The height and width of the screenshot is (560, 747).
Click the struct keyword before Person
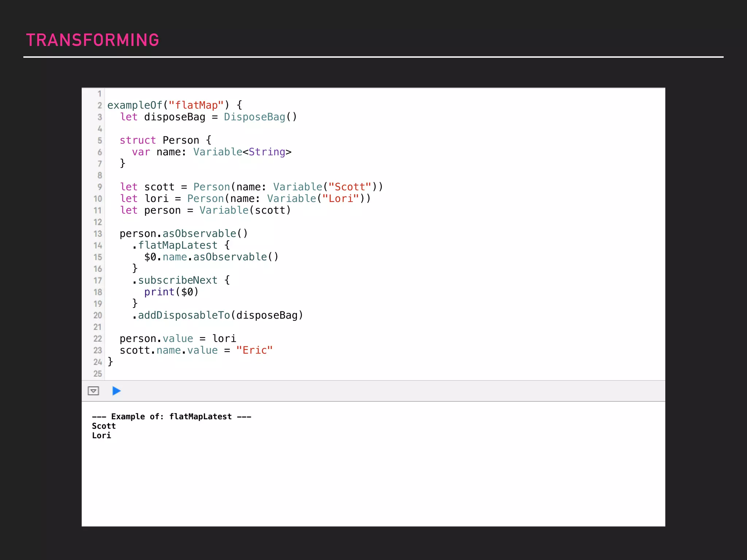point(138,140)
